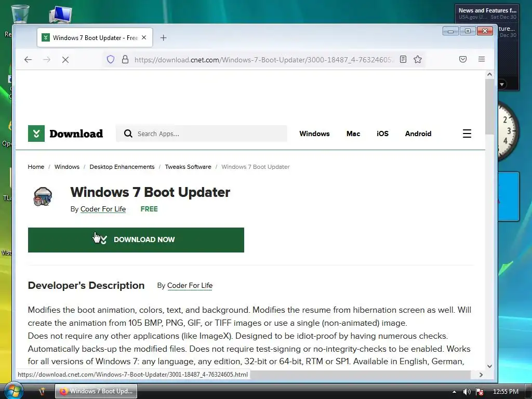This screenshot has height=399, width=532.
Task: Open the iOS category menu item
Action: [382, 134]
